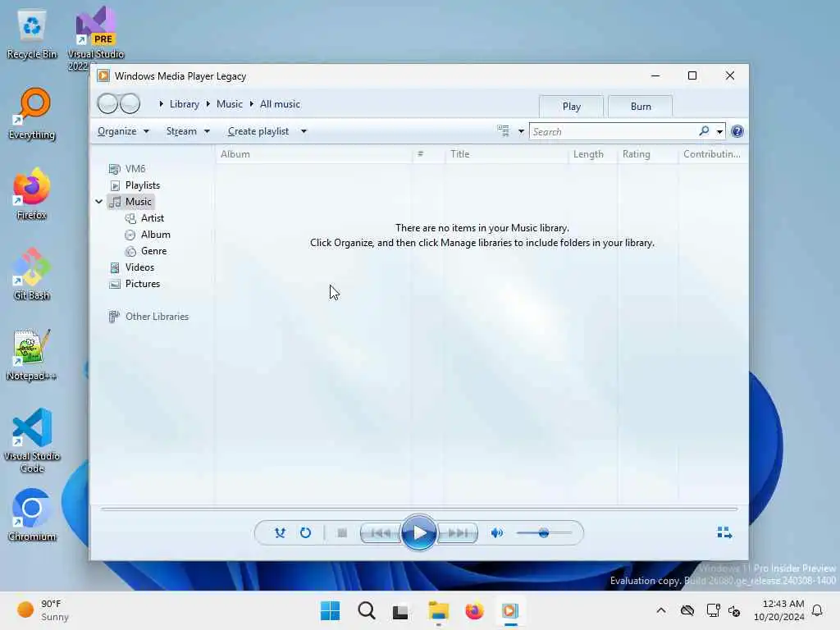
Task: Select the Chromium desktop shortcut
Action: pyautogui.click(x=32, y=515)
